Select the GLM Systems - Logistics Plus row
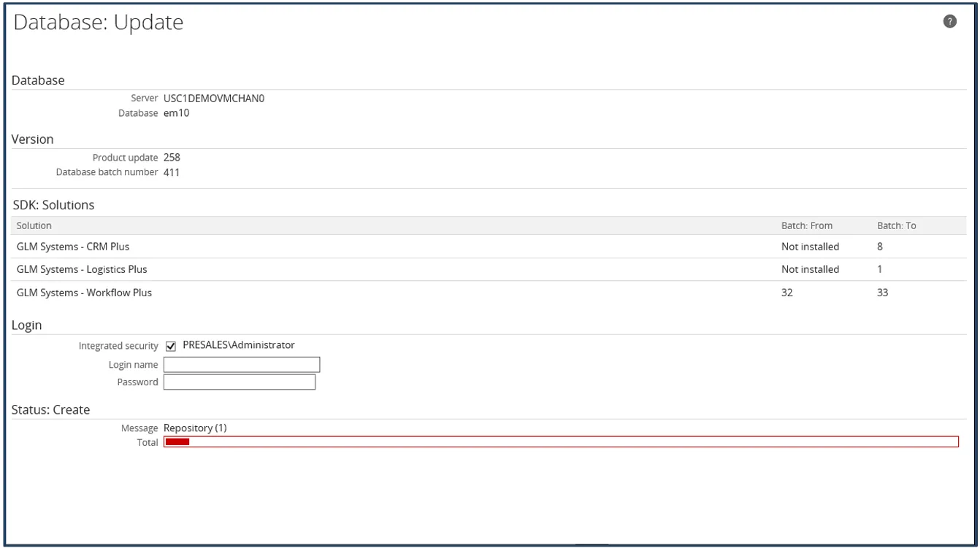The image size is (980, 548). (82, 269)
